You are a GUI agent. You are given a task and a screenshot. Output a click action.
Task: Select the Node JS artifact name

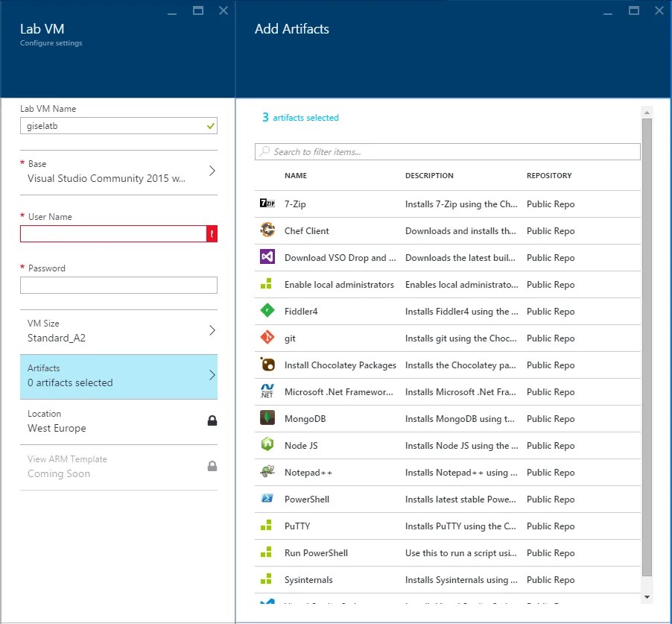301,446
